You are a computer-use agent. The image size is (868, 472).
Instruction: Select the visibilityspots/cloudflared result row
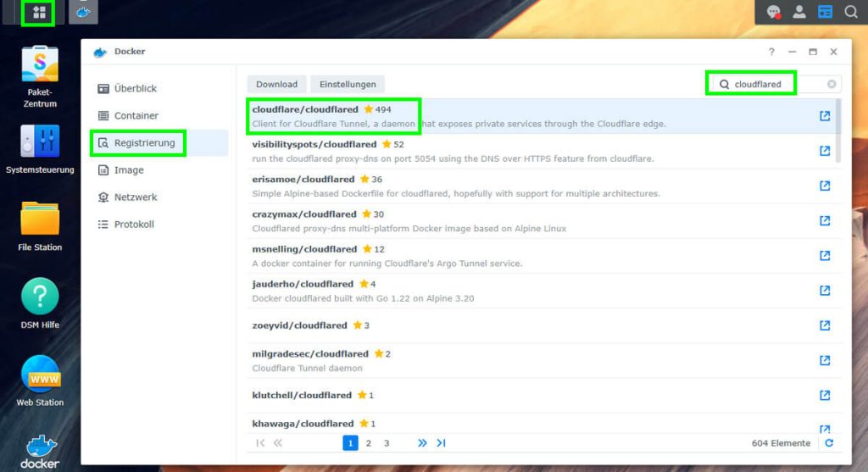542,151
